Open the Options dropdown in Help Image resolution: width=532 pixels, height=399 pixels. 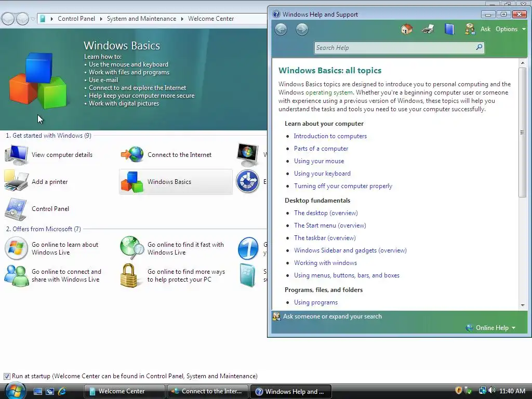[x=510, y=29]
